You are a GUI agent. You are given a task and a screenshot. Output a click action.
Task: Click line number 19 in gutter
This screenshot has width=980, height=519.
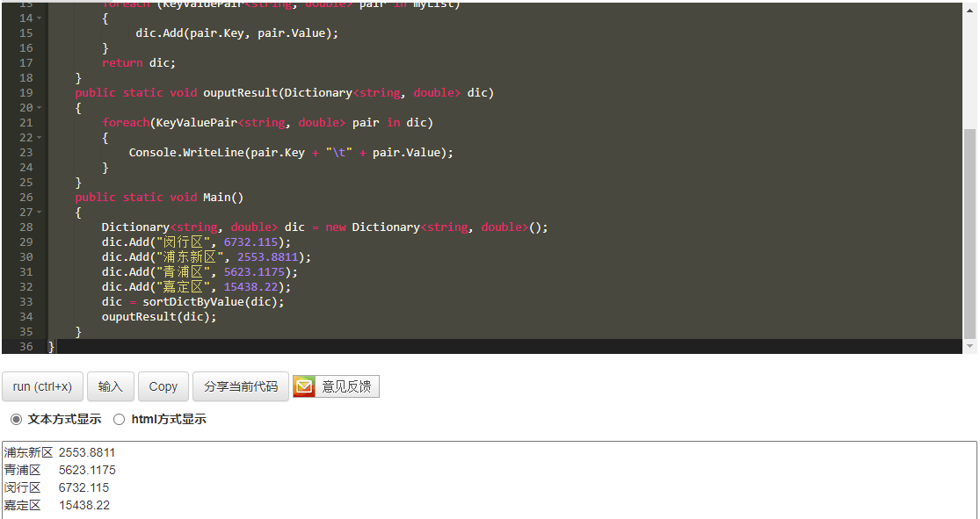click(x=25, y=93)
